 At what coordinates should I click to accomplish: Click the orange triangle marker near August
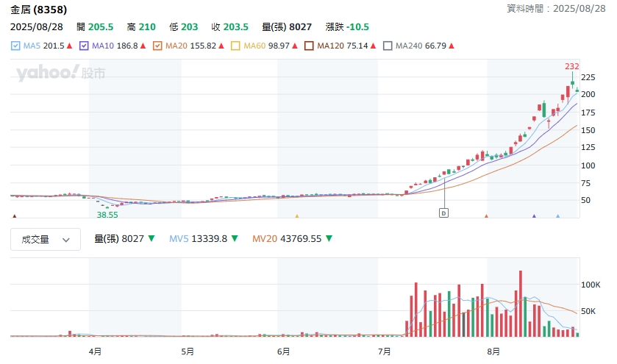pos(486,216)
